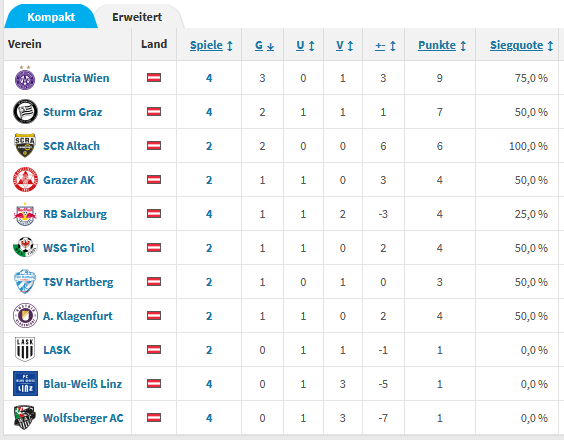The image size is (564, 440).
Task: Sort by the +- goal difference column
Action: pos(385,45)
